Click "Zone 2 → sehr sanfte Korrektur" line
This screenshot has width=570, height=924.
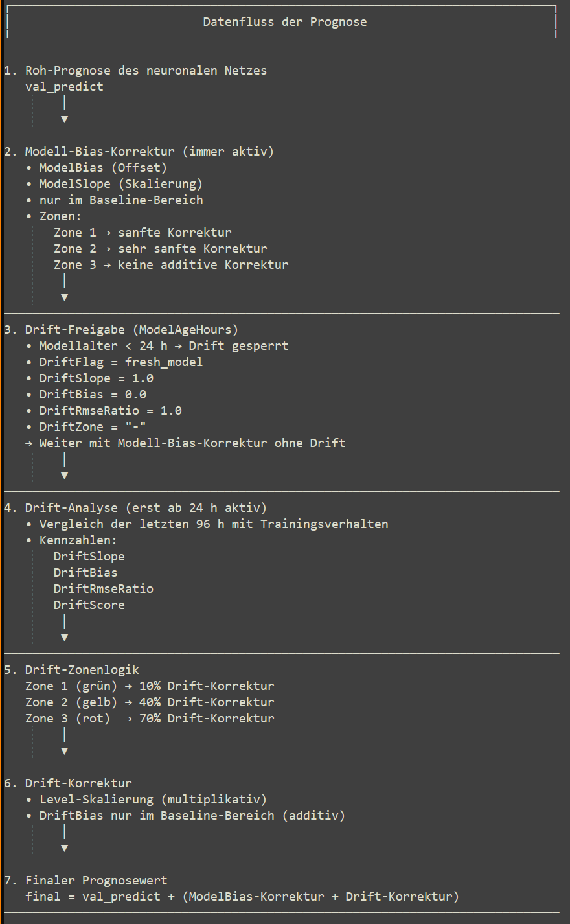pyautogui.click(x=160, y=249)
